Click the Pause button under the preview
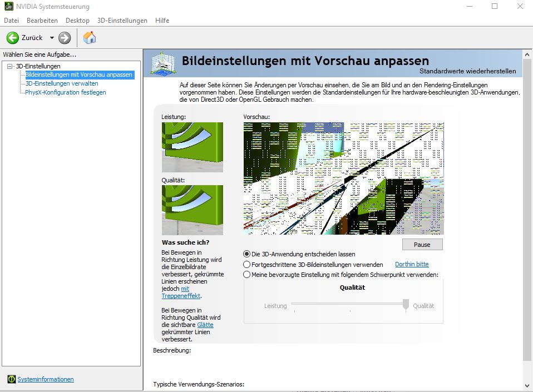The height and width of the screenshot is (392, 533). (x=422, y=245)
